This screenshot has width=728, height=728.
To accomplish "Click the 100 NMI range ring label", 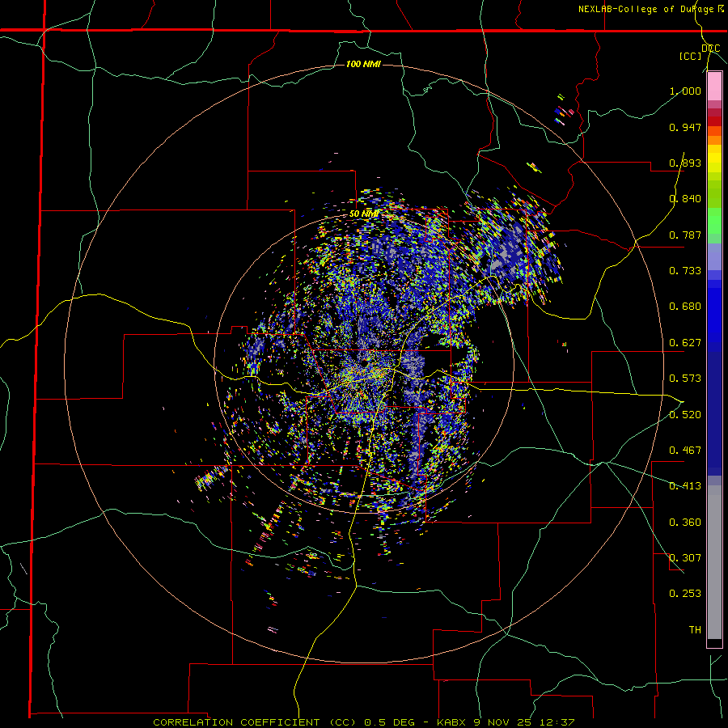I will point(363,64).
